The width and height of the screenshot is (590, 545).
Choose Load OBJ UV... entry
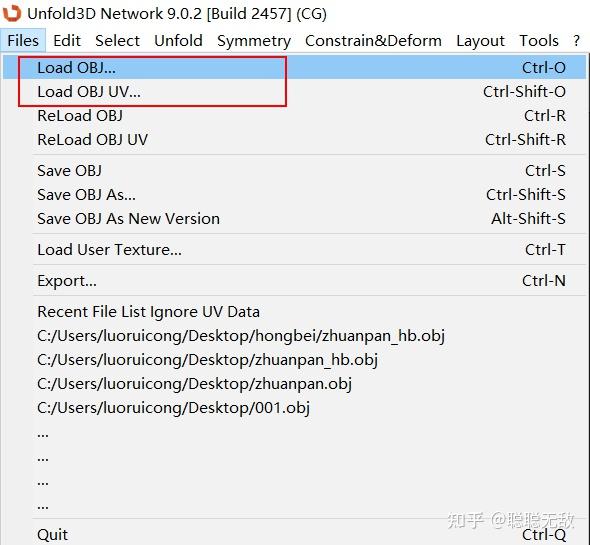coord(294,92)
